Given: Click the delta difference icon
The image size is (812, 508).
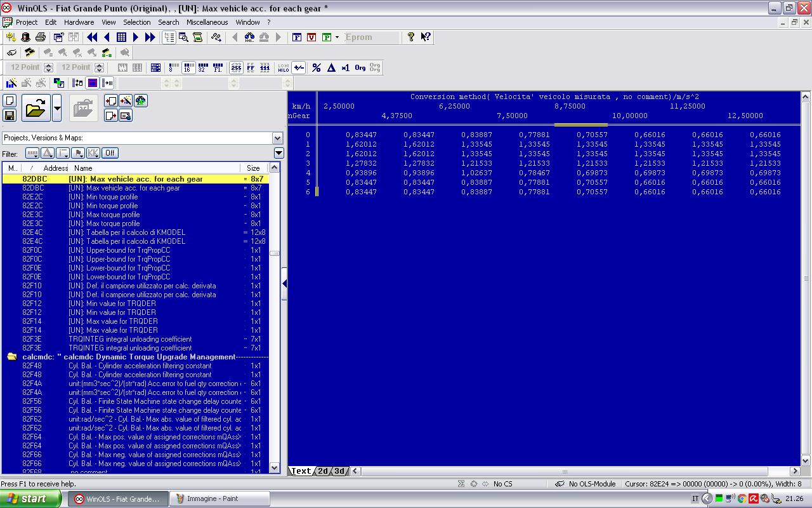Looking at the screenshot, I should (x=331, y=67).
